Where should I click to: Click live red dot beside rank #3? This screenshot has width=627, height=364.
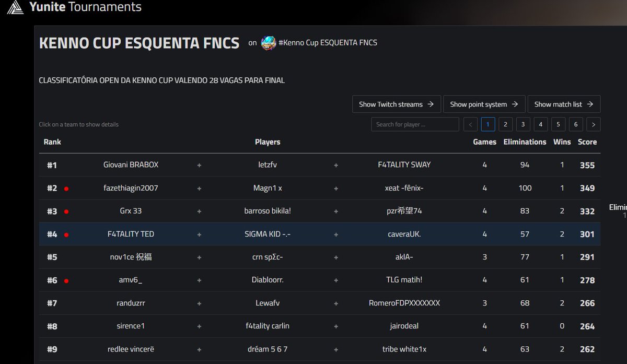(66, 212)
